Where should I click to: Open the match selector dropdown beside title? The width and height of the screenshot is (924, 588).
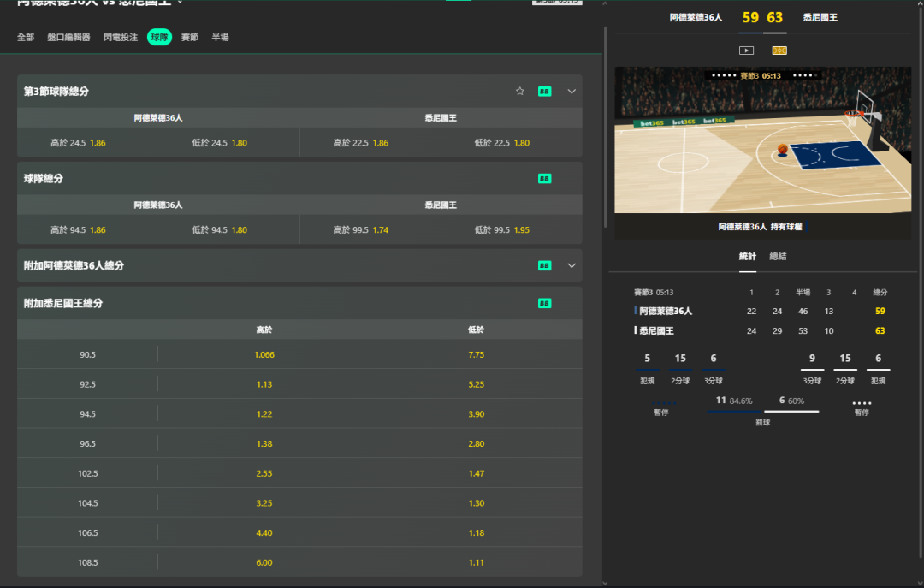coord(180,3)
